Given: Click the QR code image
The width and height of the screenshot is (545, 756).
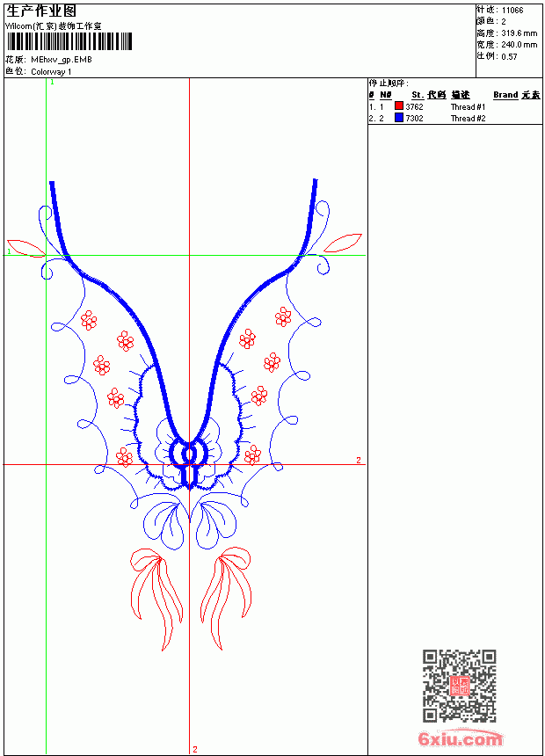Looking at the screenshot, I should tap(460, 686).
